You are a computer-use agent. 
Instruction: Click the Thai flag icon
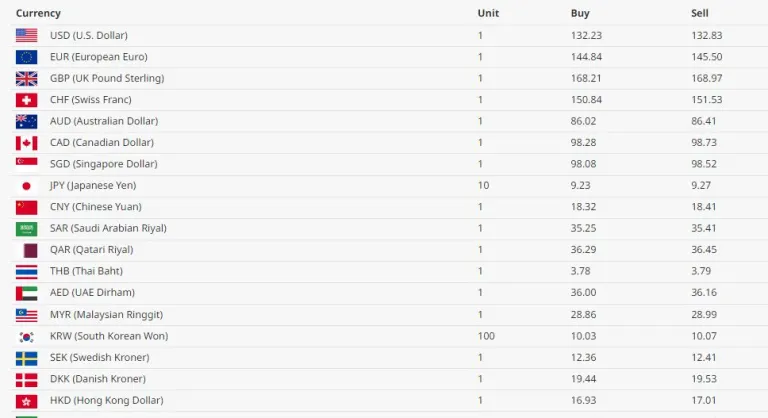[26, 272]
